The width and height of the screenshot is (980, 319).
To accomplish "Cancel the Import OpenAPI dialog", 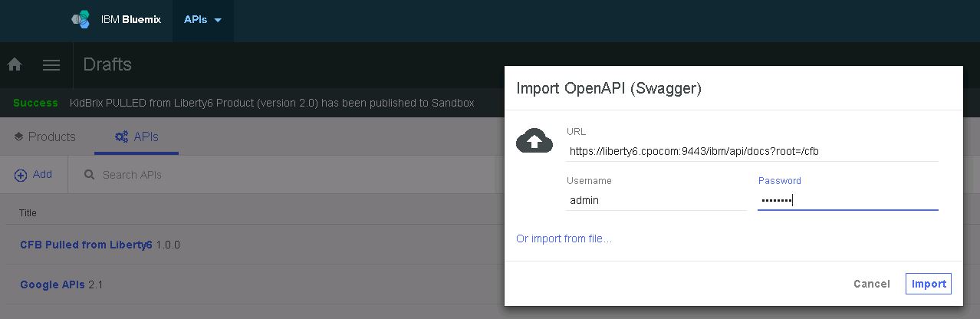I will (x=872, y=284).
